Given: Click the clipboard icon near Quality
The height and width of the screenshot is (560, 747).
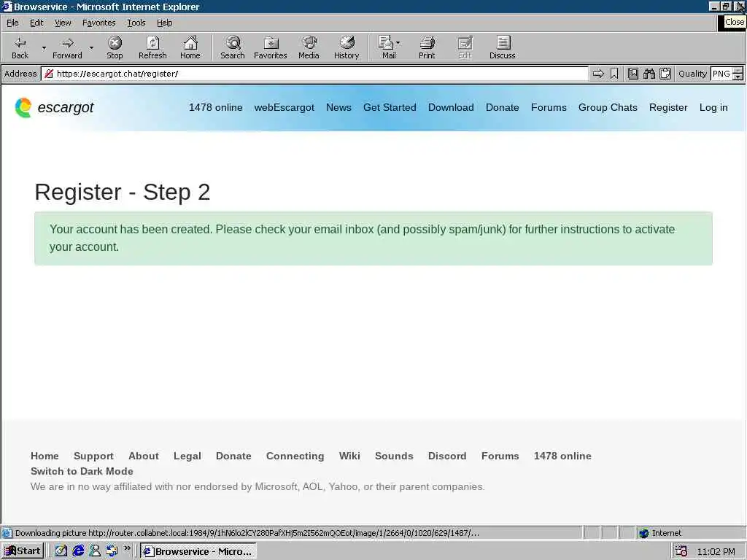Looking at the screenshot, I should point(665,74).
